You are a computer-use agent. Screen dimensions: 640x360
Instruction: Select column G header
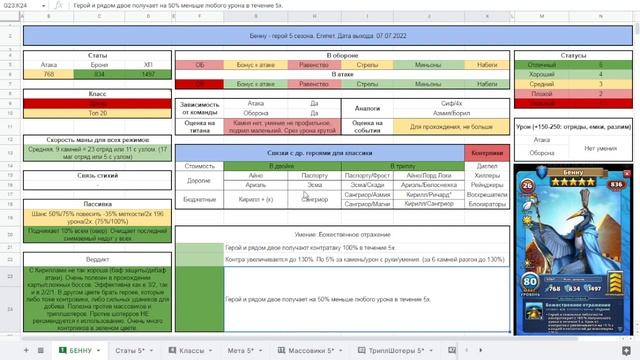pos(256,16)
